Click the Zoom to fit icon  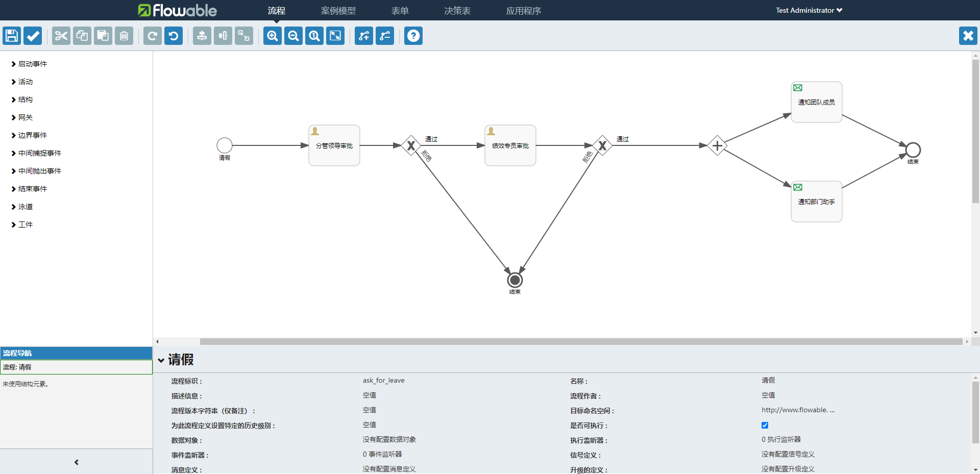click(x=335, y=36)
